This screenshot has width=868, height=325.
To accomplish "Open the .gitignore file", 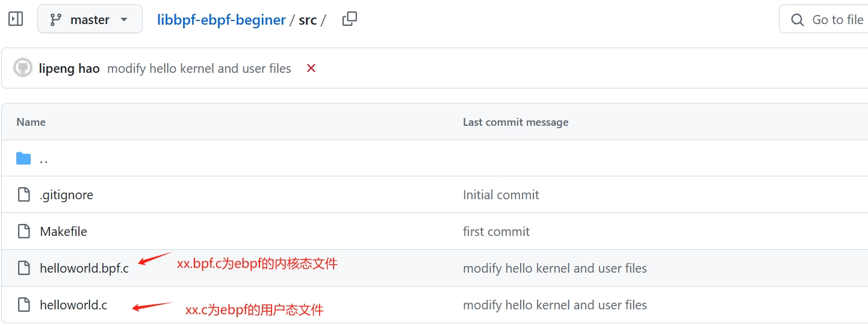I will pyautogui.click(x=66, y=195).
